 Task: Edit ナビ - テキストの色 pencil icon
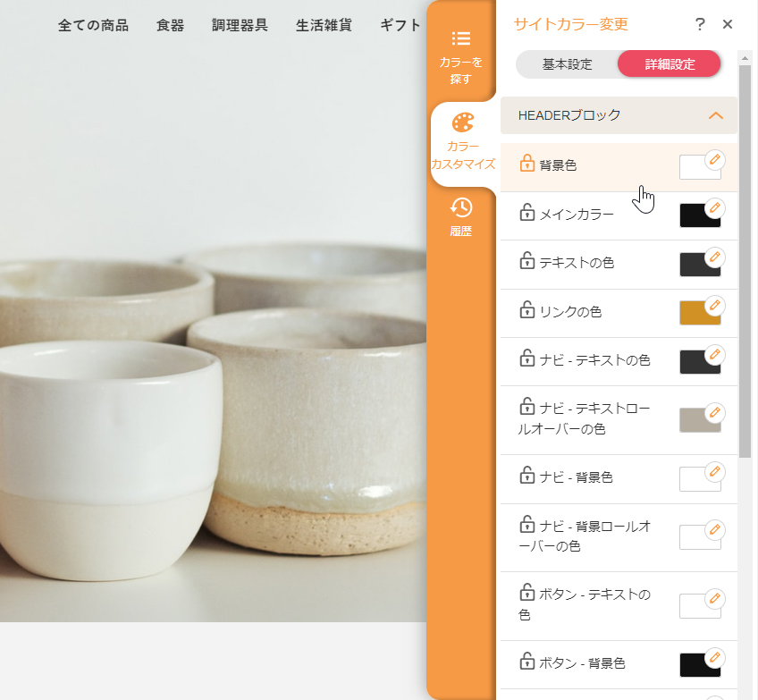714,354
